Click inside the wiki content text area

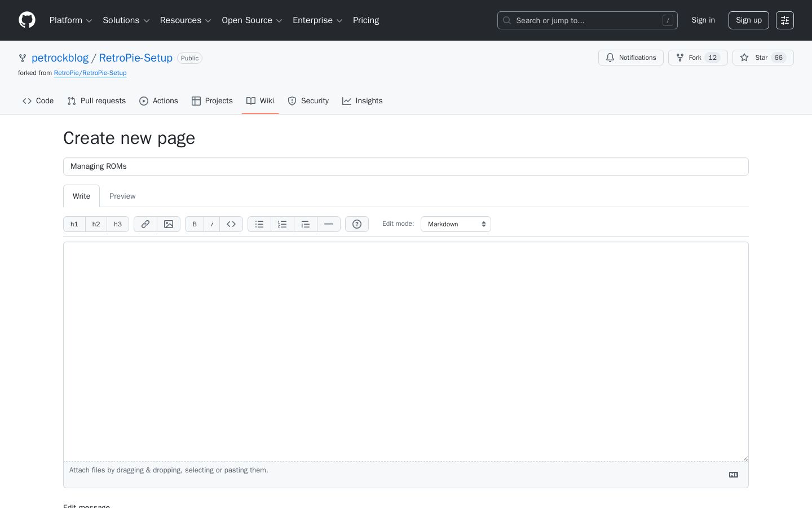406,352
